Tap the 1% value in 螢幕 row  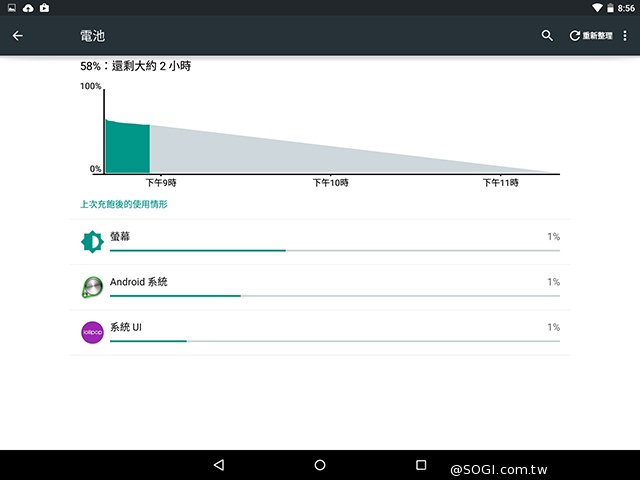coord(553,236)
